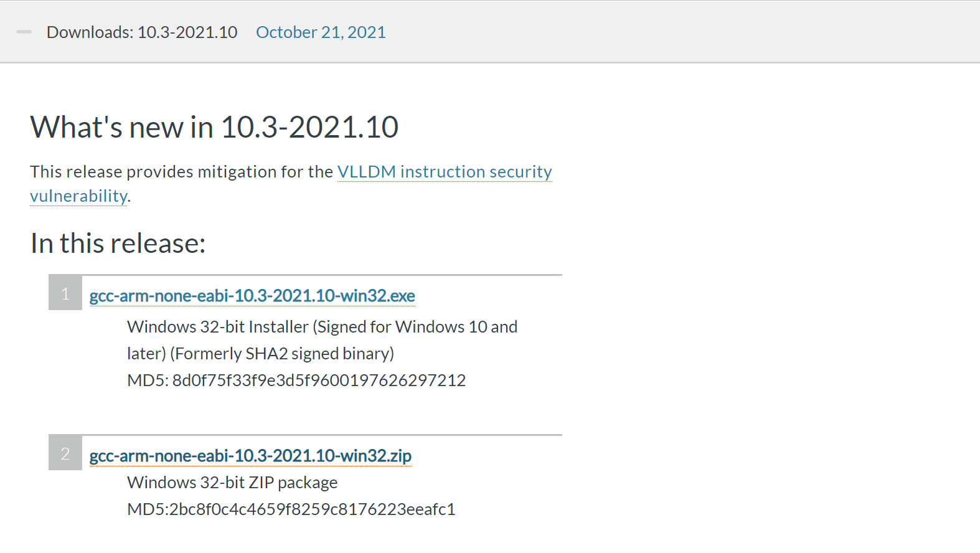The height and width of the screenshot is (553, 980).
Task: Click the "What's new in 10.3-2021.10" heading
Action: pyautogui.click(x=214, y=128)
